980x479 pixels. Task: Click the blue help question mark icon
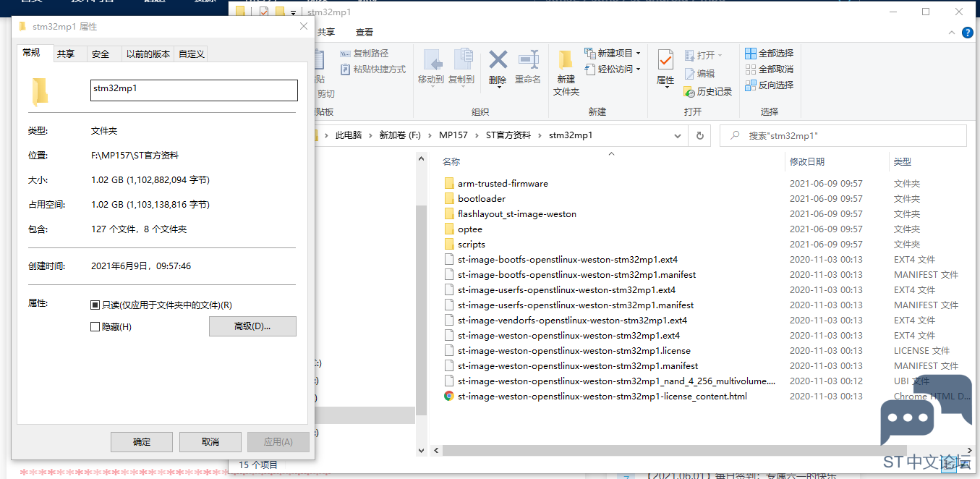(x=968, y=33)
